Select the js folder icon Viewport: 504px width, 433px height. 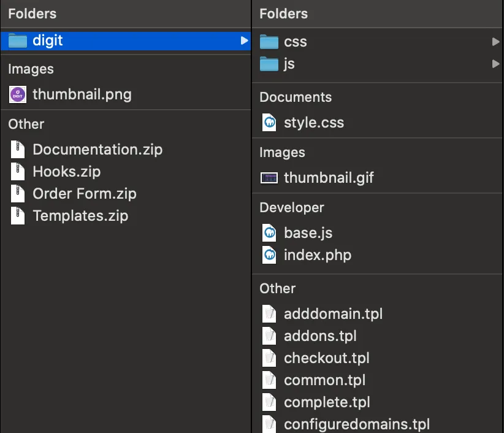tap(269, 64)
